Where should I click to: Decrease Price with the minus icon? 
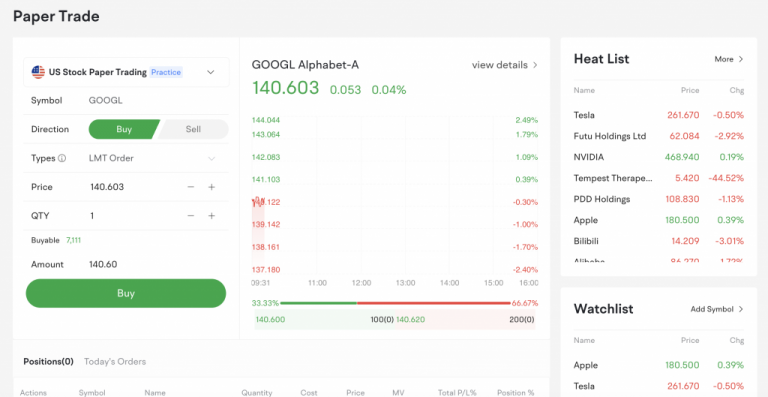point(191,187)
